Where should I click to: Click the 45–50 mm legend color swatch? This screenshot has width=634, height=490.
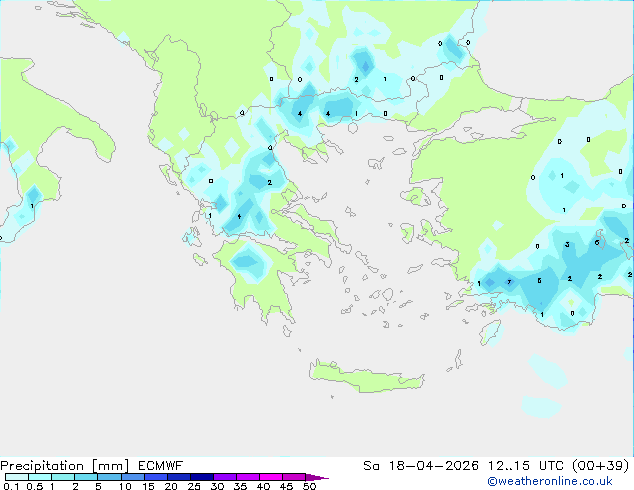(293, 477)
